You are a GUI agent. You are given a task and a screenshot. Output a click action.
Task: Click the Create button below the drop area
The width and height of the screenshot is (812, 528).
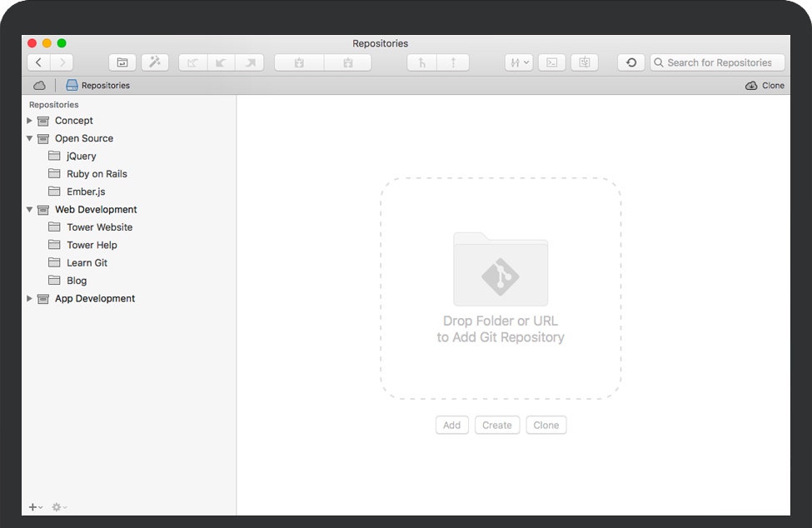point(497,425)
